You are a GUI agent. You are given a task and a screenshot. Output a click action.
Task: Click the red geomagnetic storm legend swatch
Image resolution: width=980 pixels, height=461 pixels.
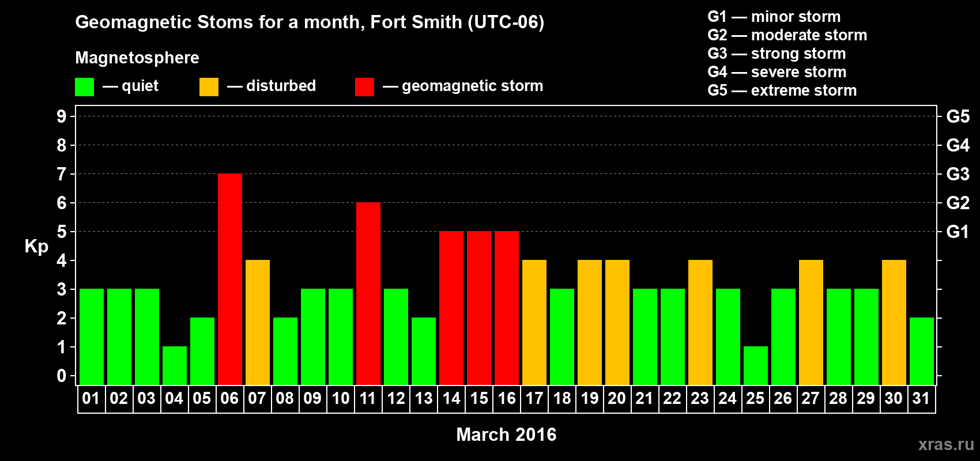click(x=364, y=87)
